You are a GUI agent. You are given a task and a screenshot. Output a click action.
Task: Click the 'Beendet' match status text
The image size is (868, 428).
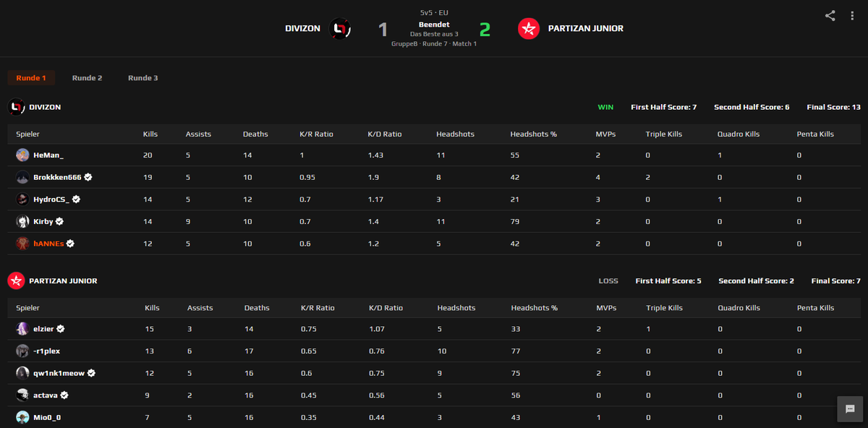point(434,25)
